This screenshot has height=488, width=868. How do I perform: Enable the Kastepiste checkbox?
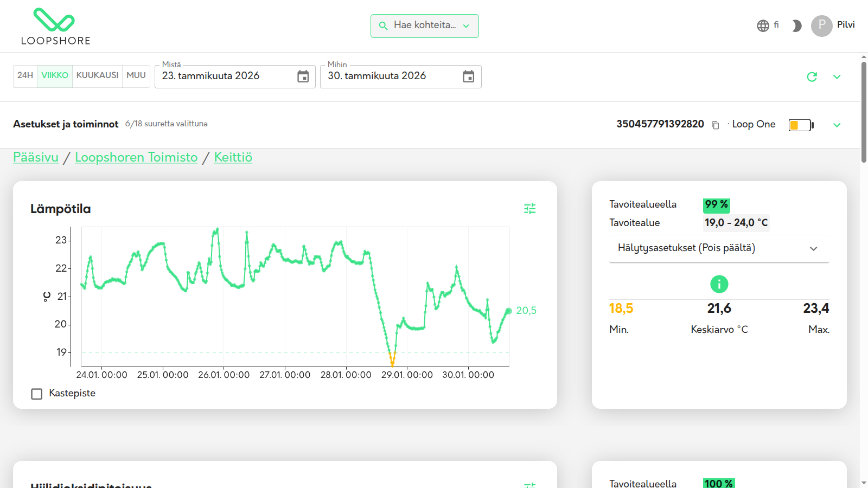pyautogui.click(x=37, y=394)
